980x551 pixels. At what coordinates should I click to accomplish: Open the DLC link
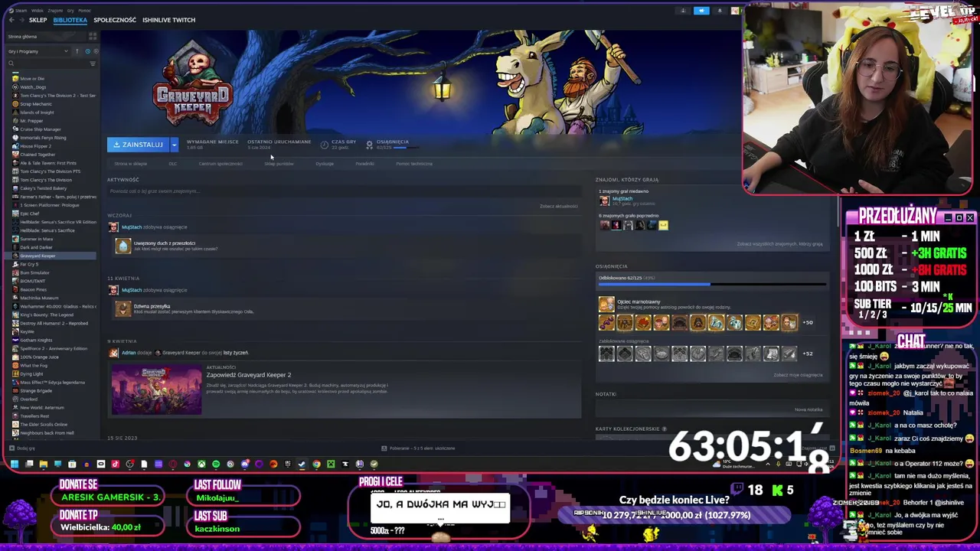tap(173, 164)
